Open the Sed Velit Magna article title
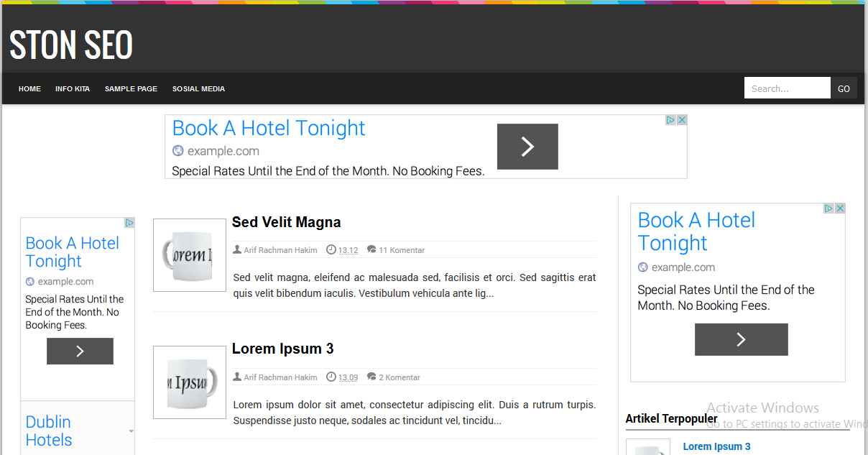The width and height of the screenshot is (868, 455). [286, 222]
